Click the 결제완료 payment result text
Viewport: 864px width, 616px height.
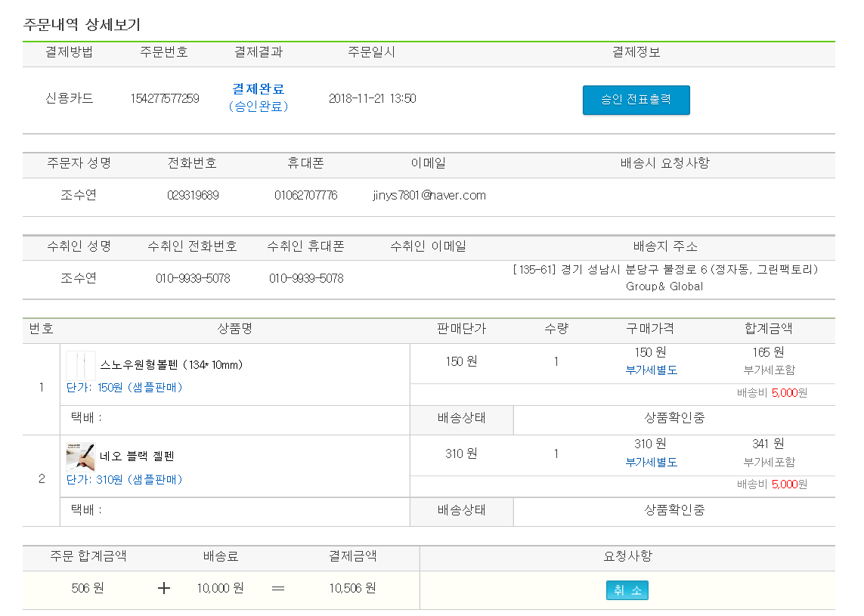[259, 88]
